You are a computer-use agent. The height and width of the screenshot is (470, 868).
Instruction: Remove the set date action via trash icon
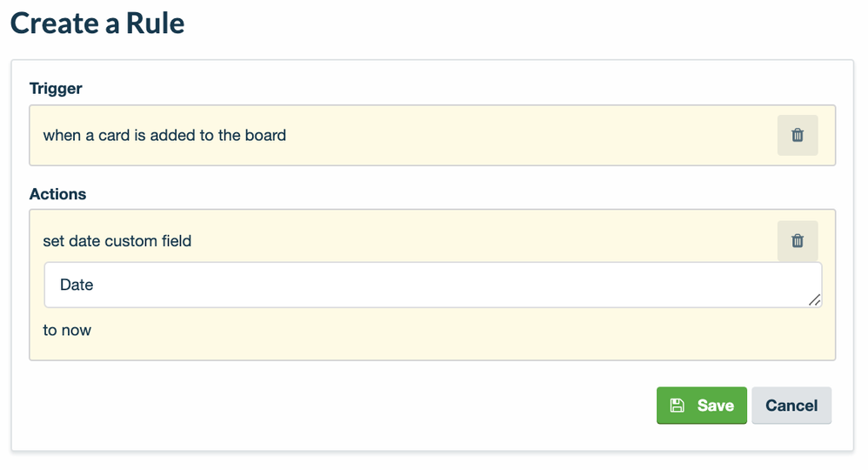(x=798, y=241)
